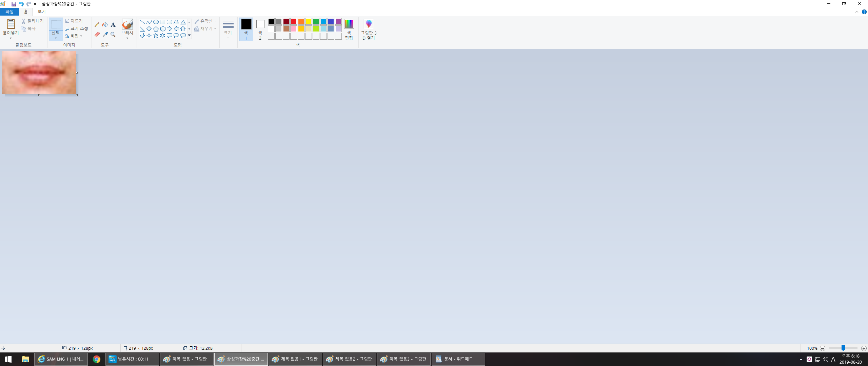Pick the red color swatch in palette
This screenshot has width=868, height=366.
point(294,21)
